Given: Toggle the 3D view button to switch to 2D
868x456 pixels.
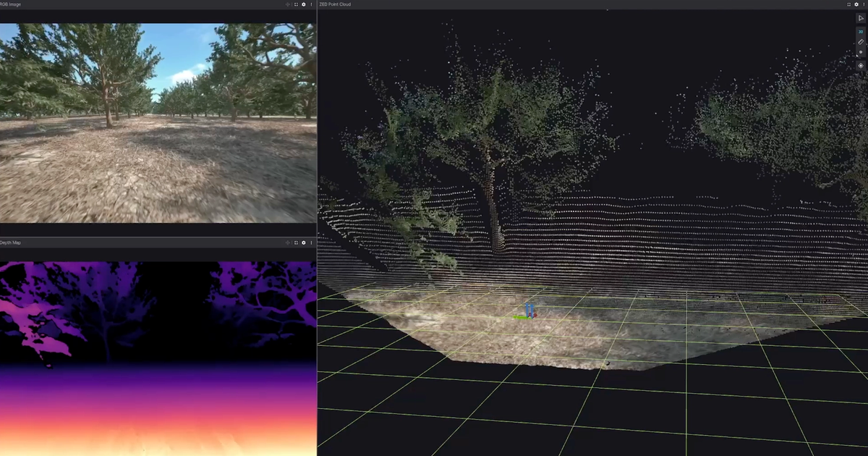Looking at the screenshot, I should click(x=861, y=30).
